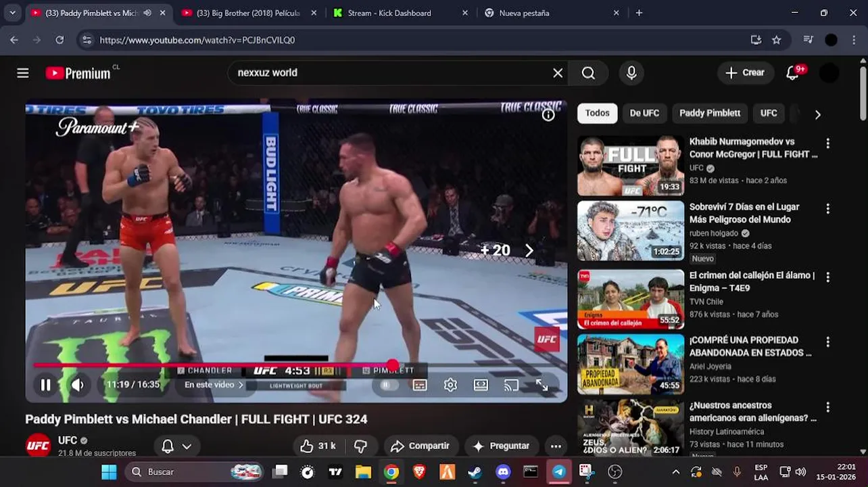This screenshot has height=487, width=868.
Task: Open 'COMPRÉ UNA PROPIEDAD ABANDONADA' video title
Action: coord(750,346)
